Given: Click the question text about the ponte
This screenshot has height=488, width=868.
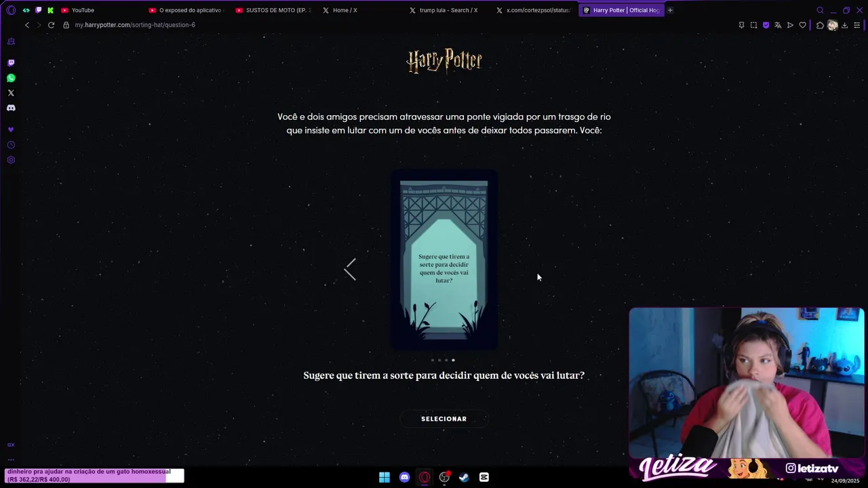Looking at the screenshot, I should pyautogui.click(x=444, y=123).
